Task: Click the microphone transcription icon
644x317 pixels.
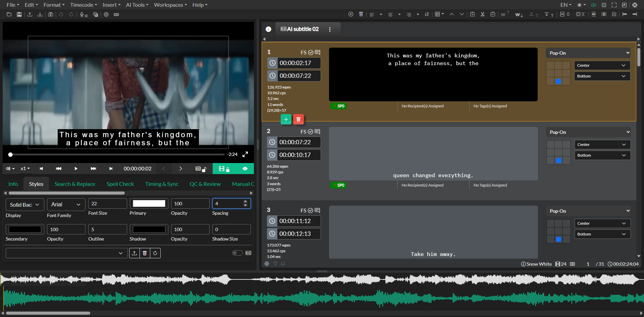Action: pos(84,14)
